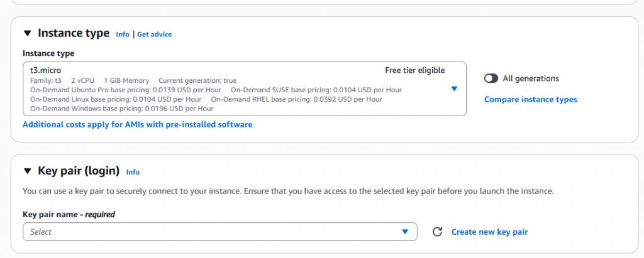Click the Get advice link
Screen dimensions: 644x258
[x=154, y=35]
